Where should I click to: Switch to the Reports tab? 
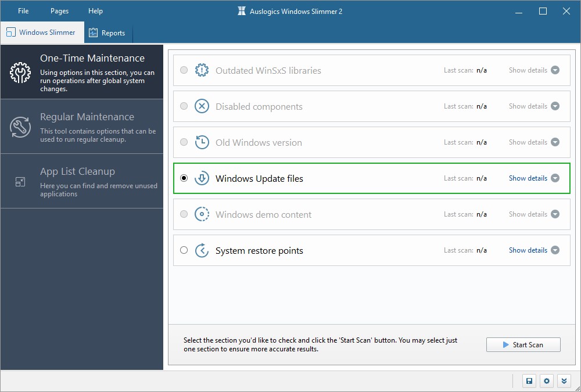[108, 33]
